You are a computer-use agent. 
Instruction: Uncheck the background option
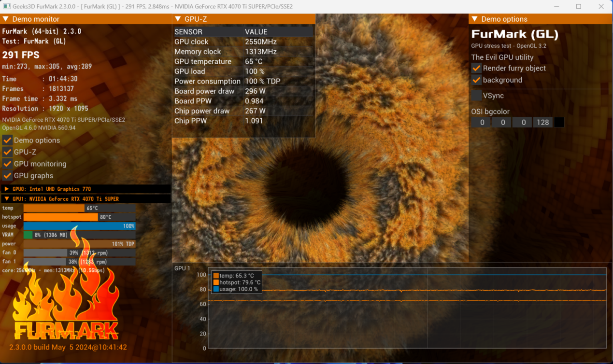476,80
